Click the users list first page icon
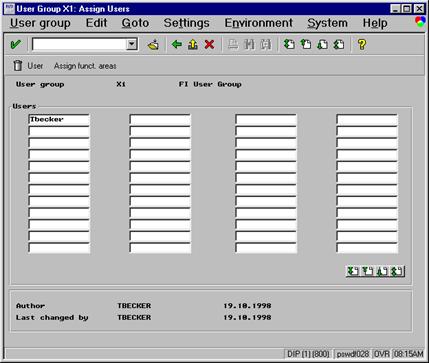Screen dimensions: 429x363 point(353,271)
